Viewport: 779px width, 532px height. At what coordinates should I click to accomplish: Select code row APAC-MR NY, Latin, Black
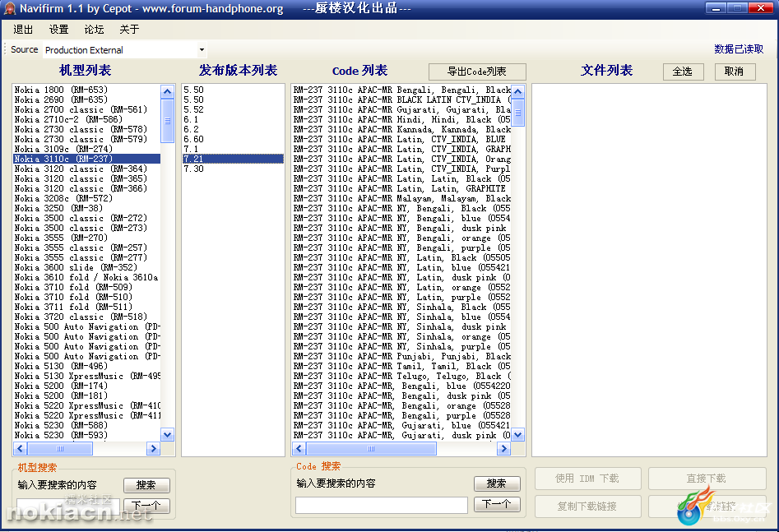coord(401,258)
